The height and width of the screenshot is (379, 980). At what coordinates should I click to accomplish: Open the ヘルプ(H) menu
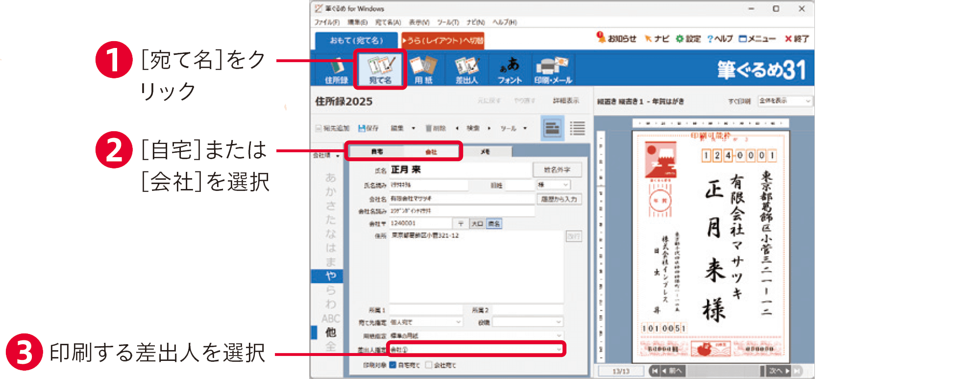click(x=505, y=22)
